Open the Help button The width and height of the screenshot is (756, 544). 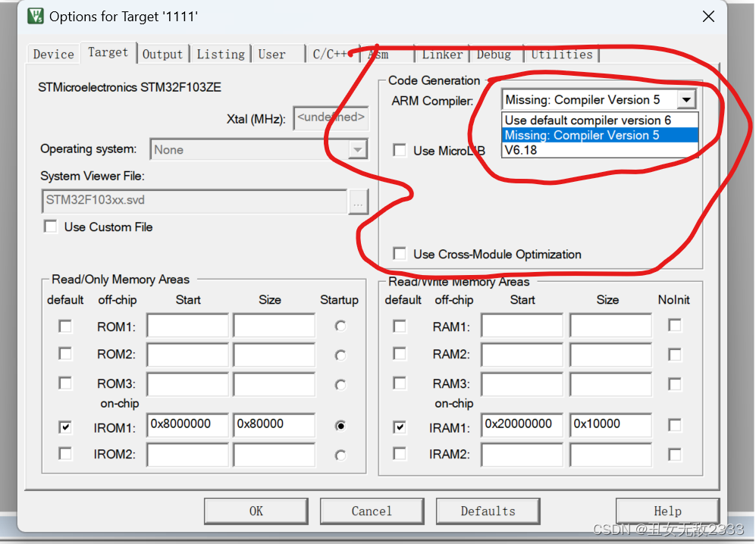pos(668,511)
